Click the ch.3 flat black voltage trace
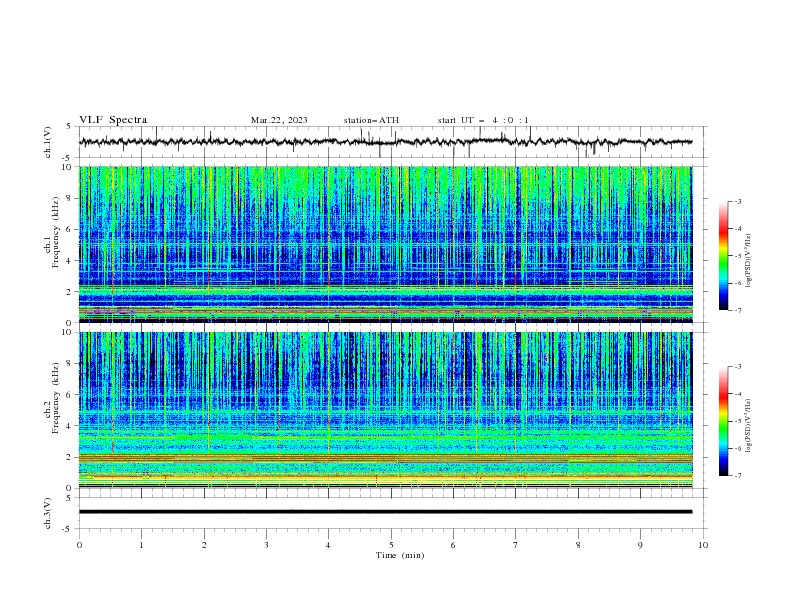792x612 pixels. pos(385,512)
